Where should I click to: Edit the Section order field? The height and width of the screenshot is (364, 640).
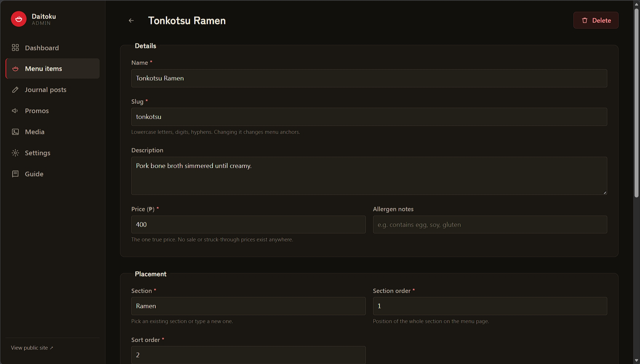coord(490,306)
